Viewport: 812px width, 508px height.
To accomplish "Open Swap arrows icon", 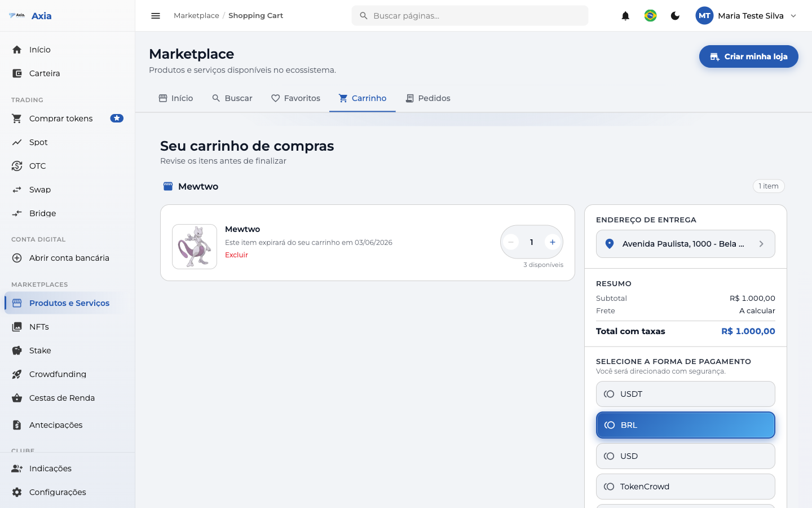I will point(17,190).
